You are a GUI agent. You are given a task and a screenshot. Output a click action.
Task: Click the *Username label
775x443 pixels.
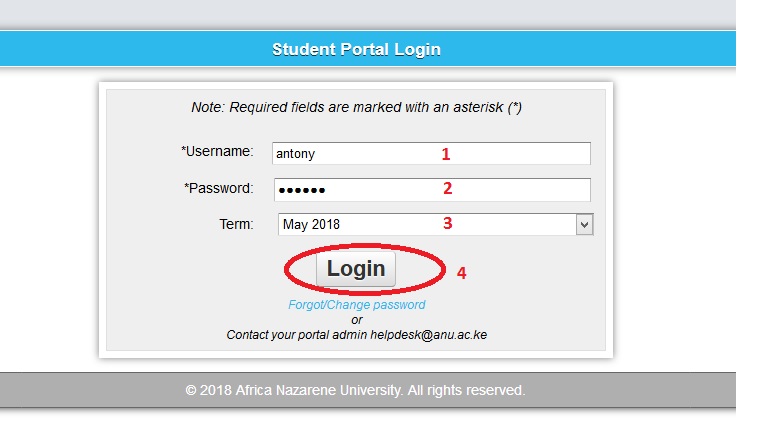tap(217, 151)
